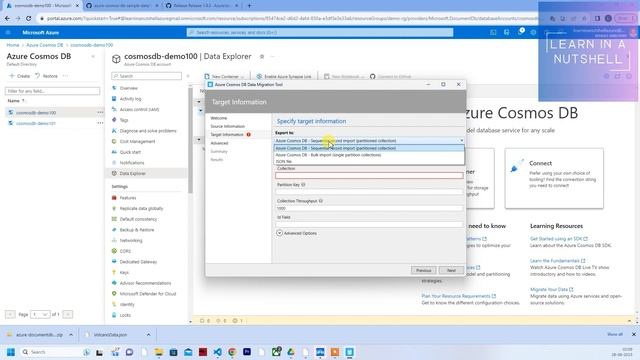Image resolution: width=640 pixels, height=360 pixels.
Task: Expand VolcanoData.json download options
Action: click(x=148, y=335)
